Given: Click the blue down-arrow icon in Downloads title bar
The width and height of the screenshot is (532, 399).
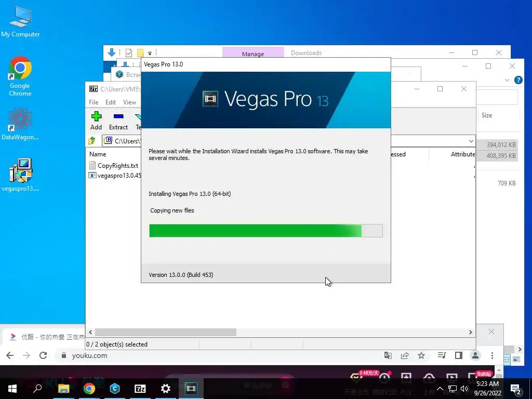Looking at the screenshot, I should pyautogui.click(x=112, y=52).
